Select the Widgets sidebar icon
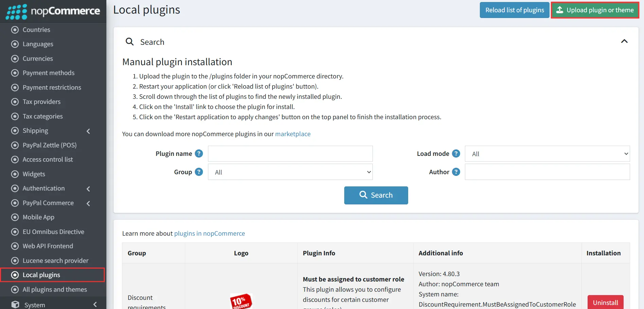Screen dimensions: 644x309 [x=15, y=174]
